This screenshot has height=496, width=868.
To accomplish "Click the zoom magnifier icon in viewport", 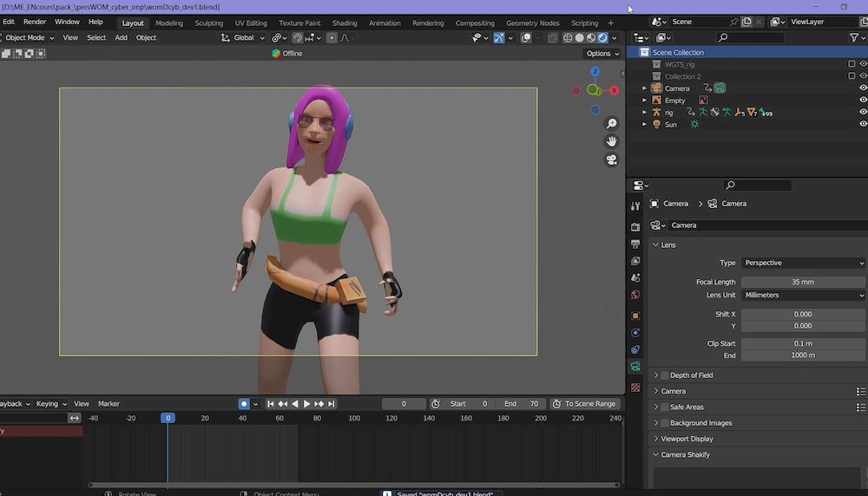I will (612, 124).
